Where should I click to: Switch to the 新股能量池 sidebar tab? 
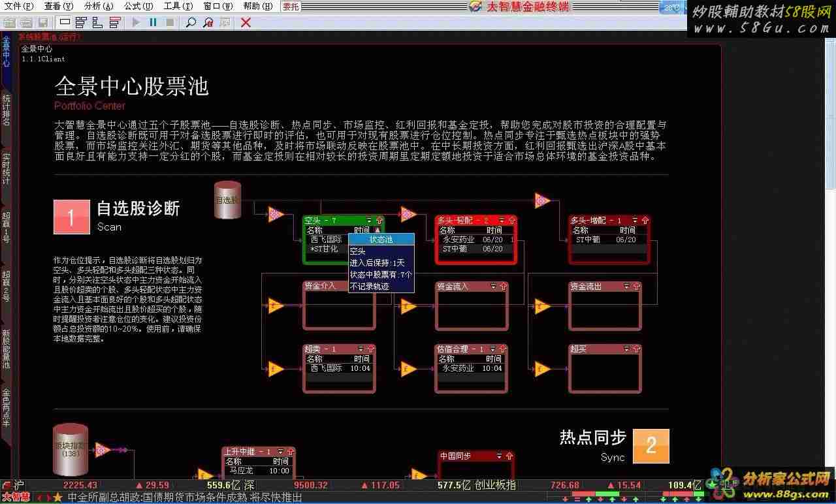(6, 349)
